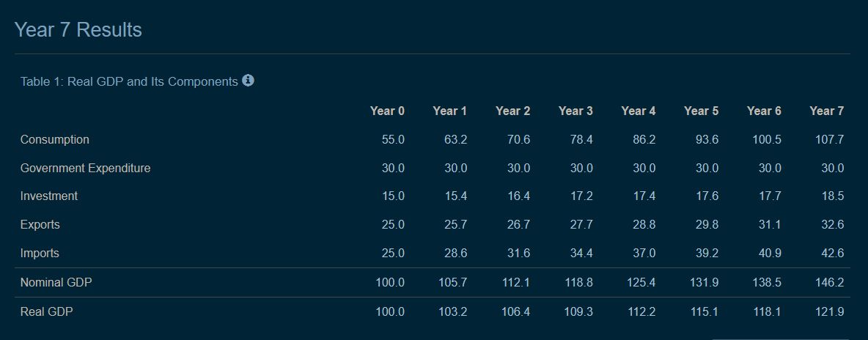Click Government Expenditure Year 0 value 30.0

(393, 168)
